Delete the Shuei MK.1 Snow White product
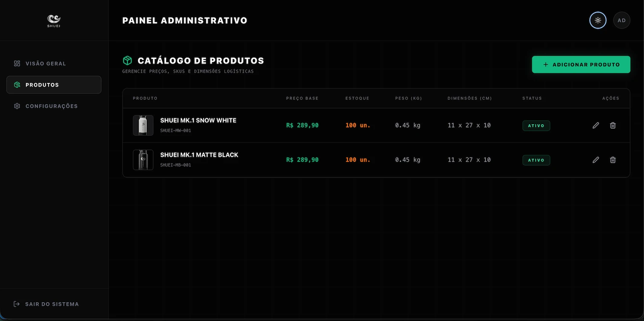Image resolution: width=644 pixels, height=321 pixels. [613, 125]
